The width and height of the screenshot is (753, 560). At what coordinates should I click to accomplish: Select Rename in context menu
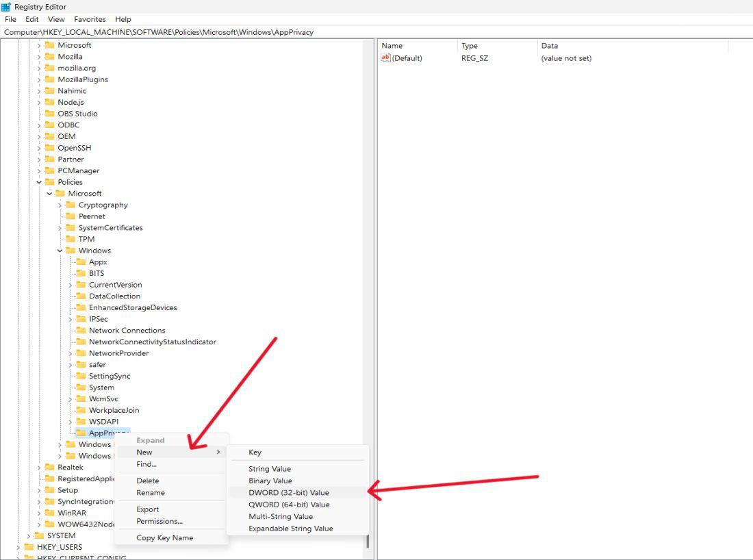[171, 493]
